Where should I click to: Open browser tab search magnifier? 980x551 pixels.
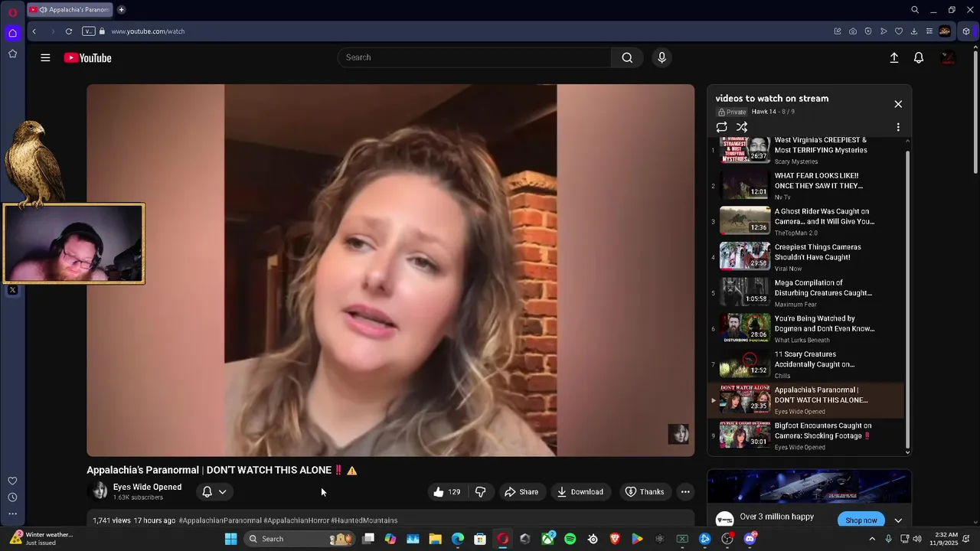click(915, 10)
